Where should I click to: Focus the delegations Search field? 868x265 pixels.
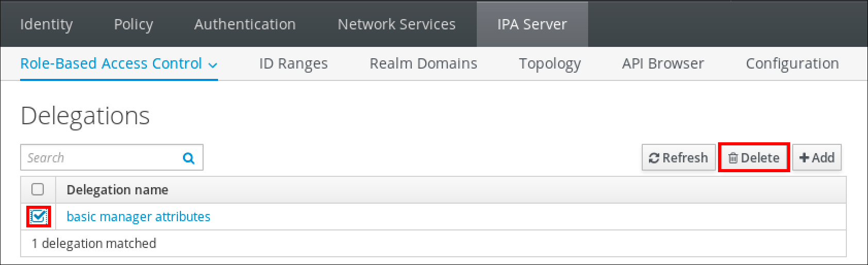[101, 158]
